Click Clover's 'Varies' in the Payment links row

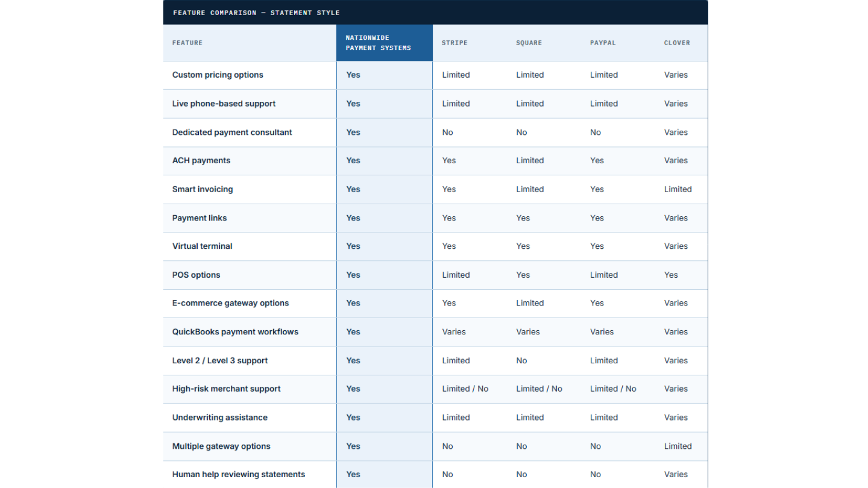pyautogui.click(x=676, y=218)
